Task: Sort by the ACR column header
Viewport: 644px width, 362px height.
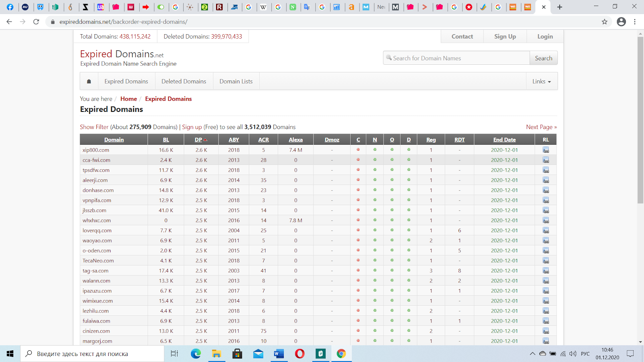Action: (x=264, y=140)
